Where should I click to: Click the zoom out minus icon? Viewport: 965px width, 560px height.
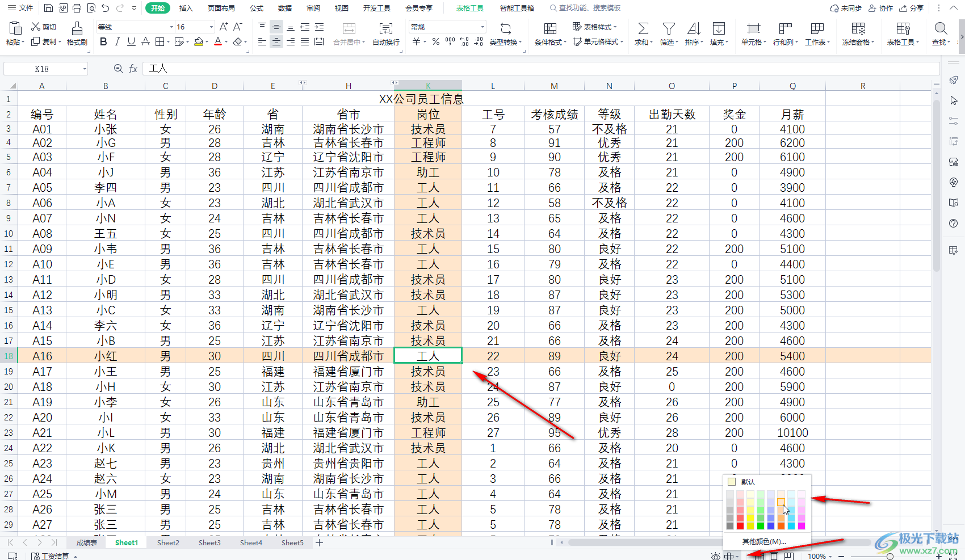click(841, 556)
